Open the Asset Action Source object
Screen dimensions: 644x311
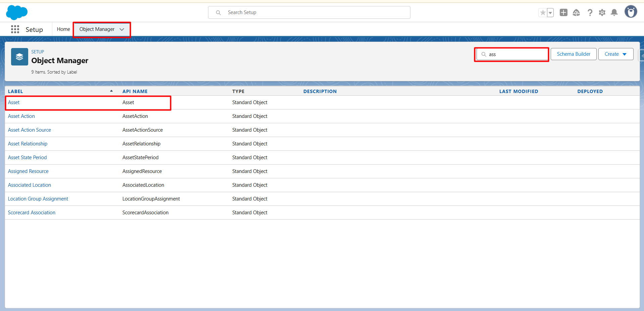click(x=30, y=130)
